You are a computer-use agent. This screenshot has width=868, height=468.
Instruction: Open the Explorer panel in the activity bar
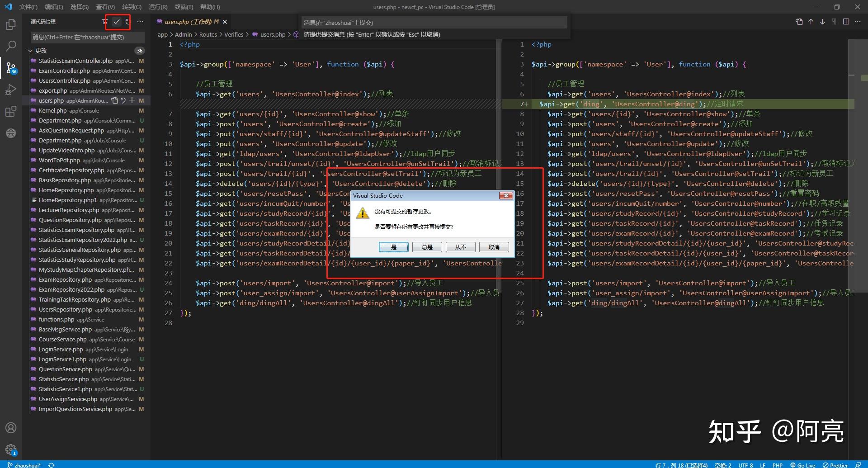[x=11, y=25]
